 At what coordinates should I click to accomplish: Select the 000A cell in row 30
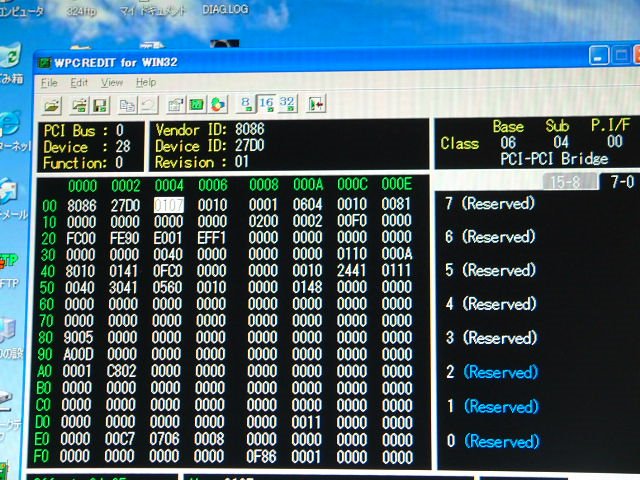[396, 254]
